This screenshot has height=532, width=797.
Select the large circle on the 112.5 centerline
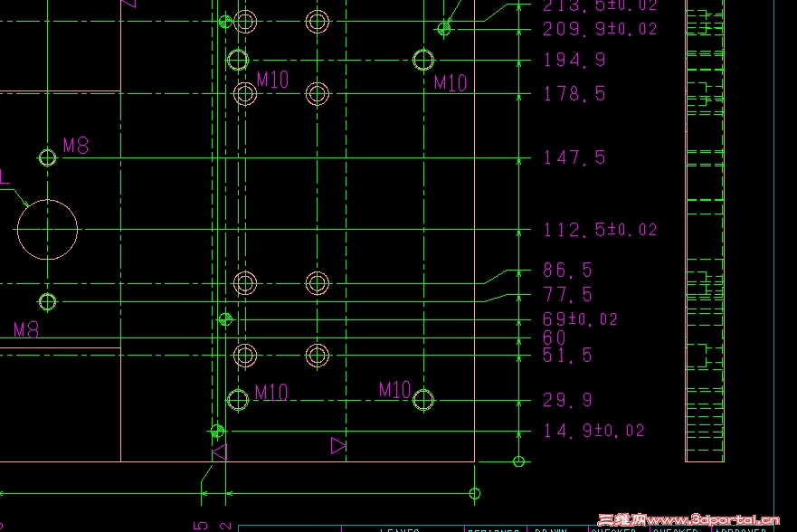(47, 230)
